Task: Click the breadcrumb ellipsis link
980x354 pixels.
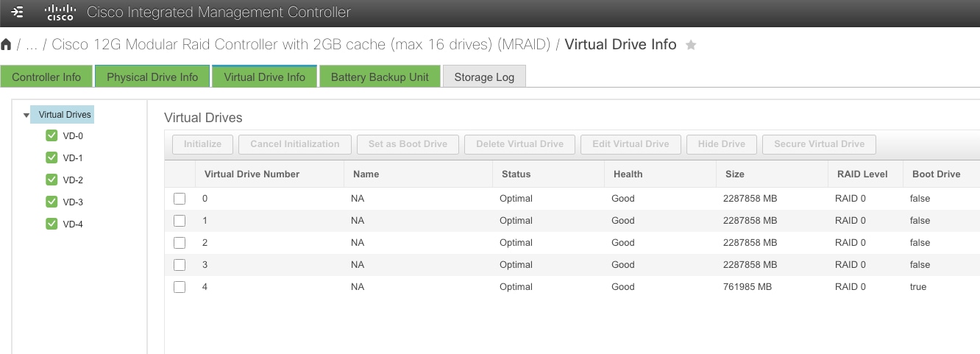Action: point(32,46)
